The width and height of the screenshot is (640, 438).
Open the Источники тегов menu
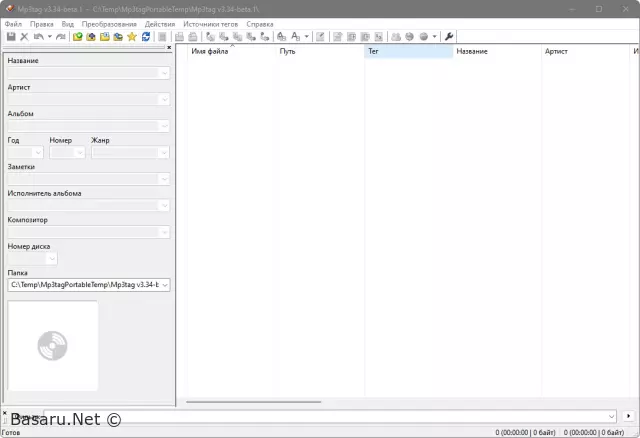[x=210, y=24]
